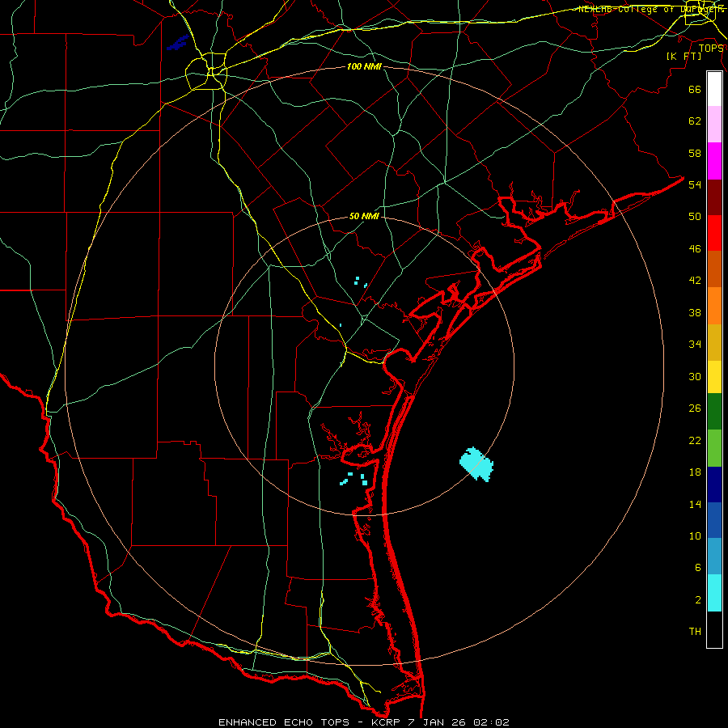The height and width of the screenshot is (728, 728).
Task: Click the legend value "42"
Action: 695,281
